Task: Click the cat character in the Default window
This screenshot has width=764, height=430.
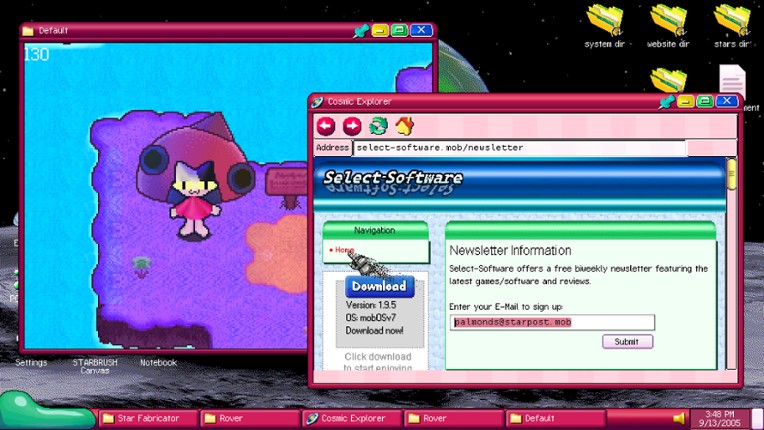Action: point(194,199)
